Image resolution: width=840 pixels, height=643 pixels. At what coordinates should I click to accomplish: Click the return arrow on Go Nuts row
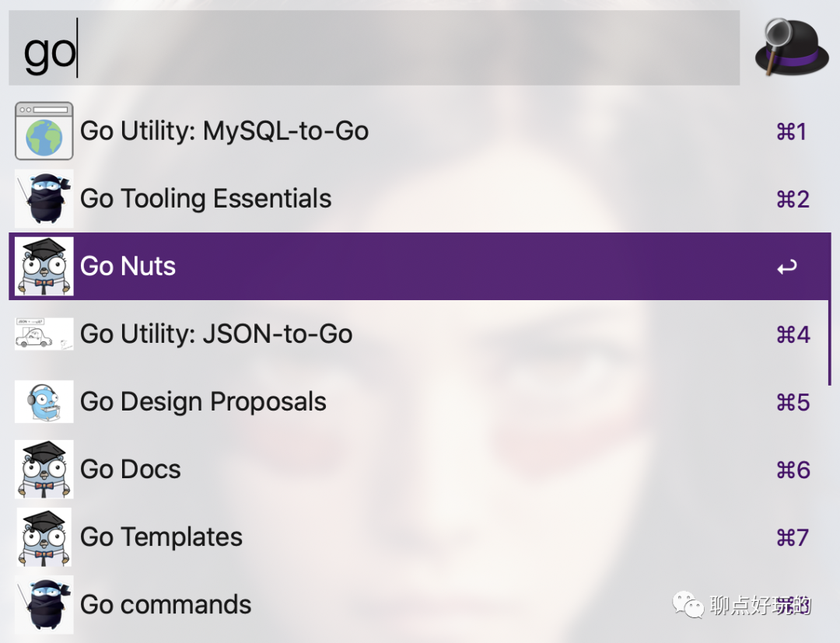point(787,267)
